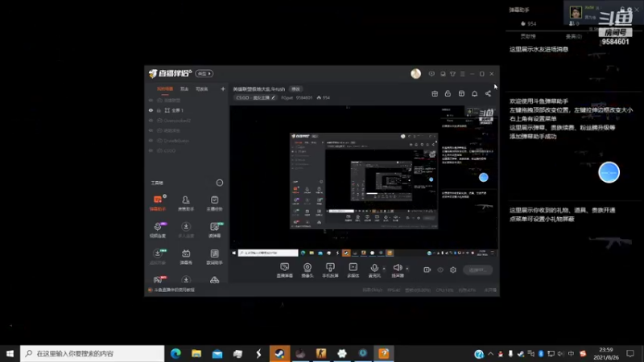
Task: Open the checklist task tool icon
Action: click(214, 204)
